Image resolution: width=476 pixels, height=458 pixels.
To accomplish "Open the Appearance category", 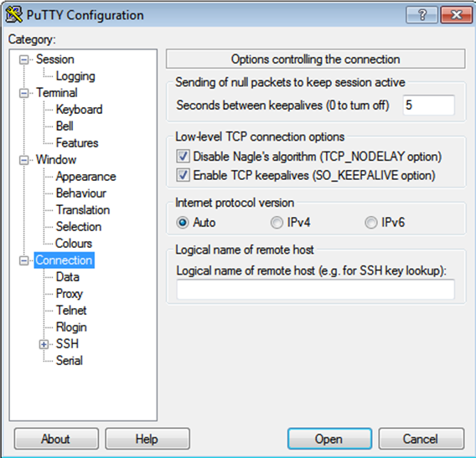I will click(x=86, y=177).
